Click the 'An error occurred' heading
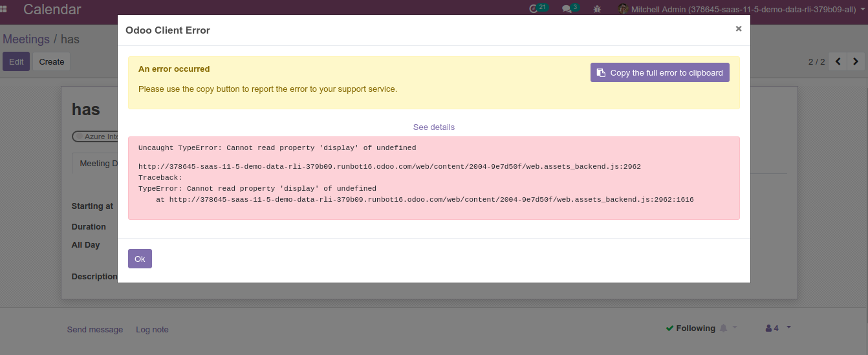This screenshot has height=355, width=868. (x=174, y=69)
